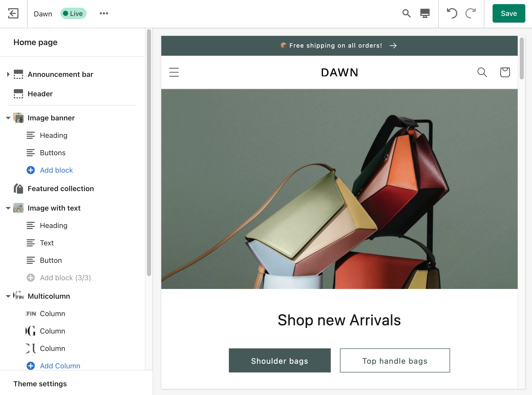The height and width of the screenshot is (395, 532).
Task: Click the back arrow navigation icon
Action: [13, 13]
